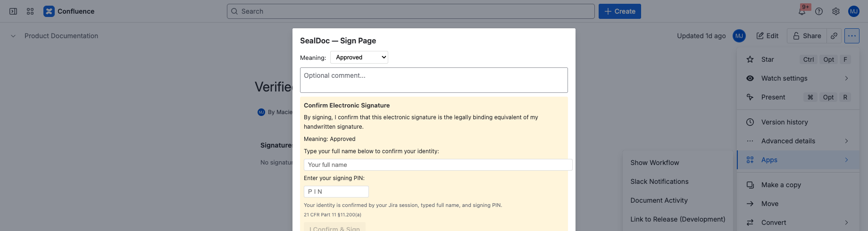The image size is (868, 231).
Task: Toggle the Confluence sidebar panel icon
Action: pos(13,11)
